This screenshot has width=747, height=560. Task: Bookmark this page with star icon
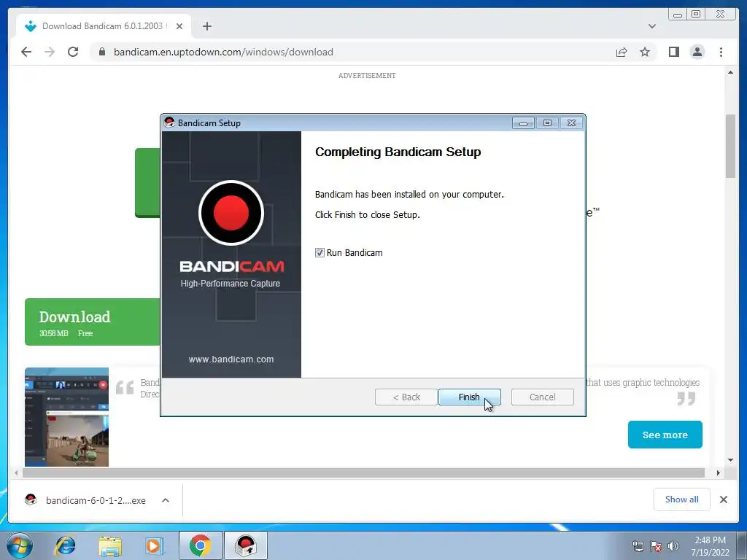(645, 52)
